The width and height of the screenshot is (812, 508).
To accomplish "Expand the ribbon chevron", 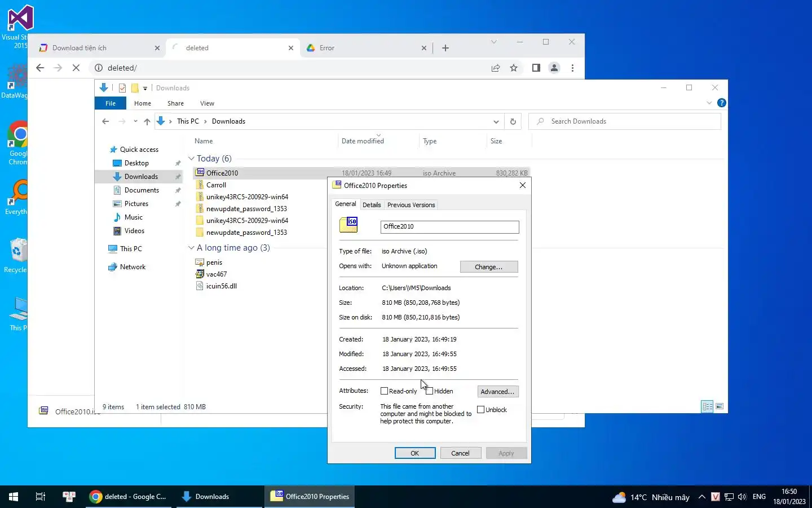I will [709, 103].
